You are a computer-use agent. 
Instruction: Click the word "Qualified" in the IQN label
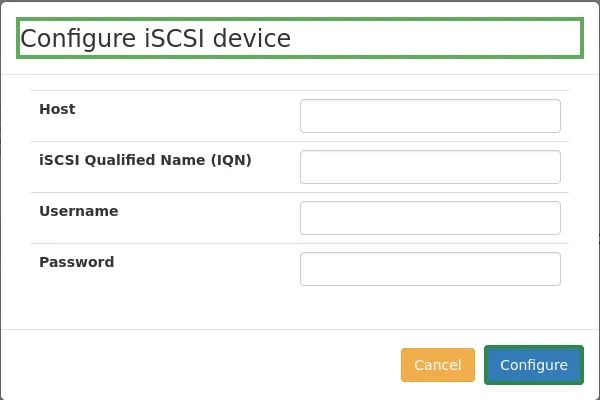(118, 160)
